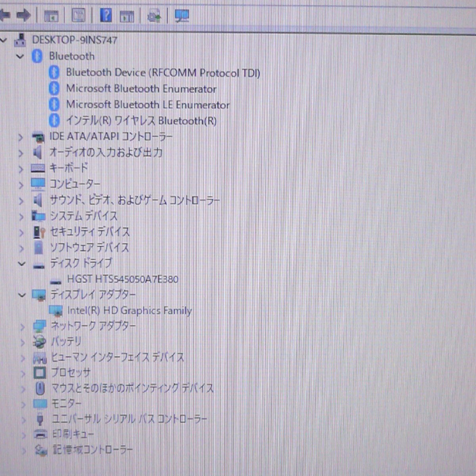The width and height of the screenshot is (476, 476).
Task: Click the speaker icon of オーディオの入力および出力
Action: [x=38, y=152]
